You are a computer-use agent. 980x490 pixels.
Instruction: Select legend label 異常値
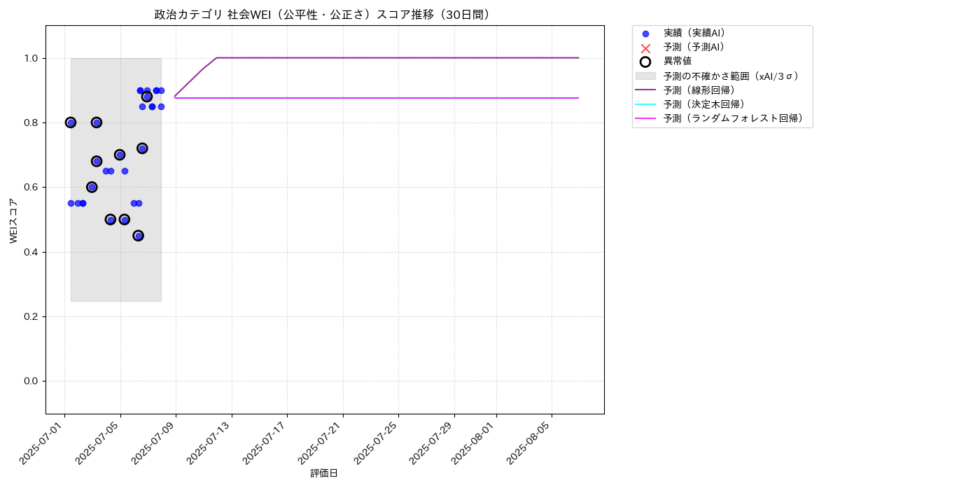tap(678, 62)
